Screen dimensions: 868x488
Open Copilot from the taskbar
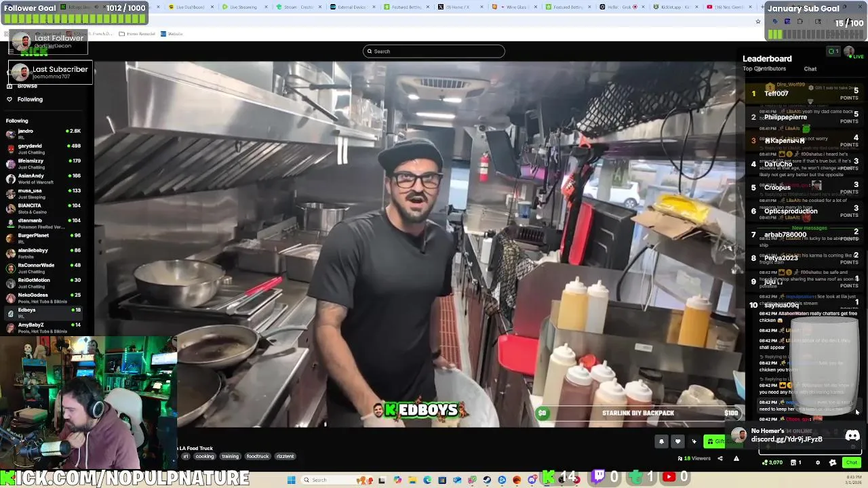pyautogui.click(x=397, y=480)
